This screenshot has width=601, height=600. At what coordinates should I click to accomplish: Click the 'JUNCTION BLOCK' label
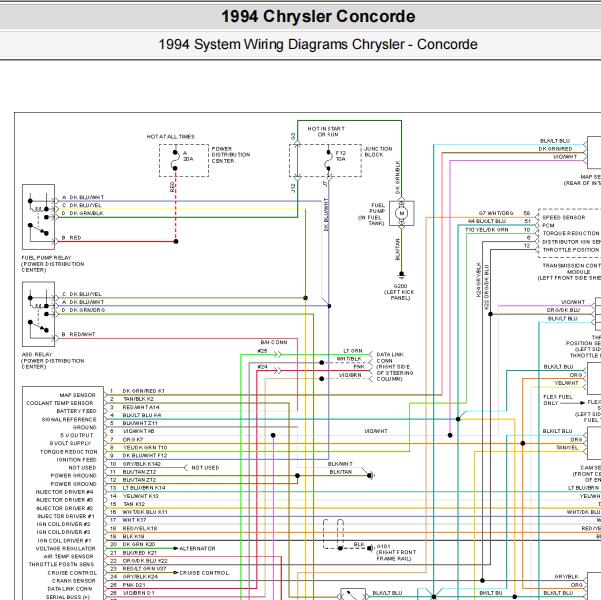(x=378, y=152)
